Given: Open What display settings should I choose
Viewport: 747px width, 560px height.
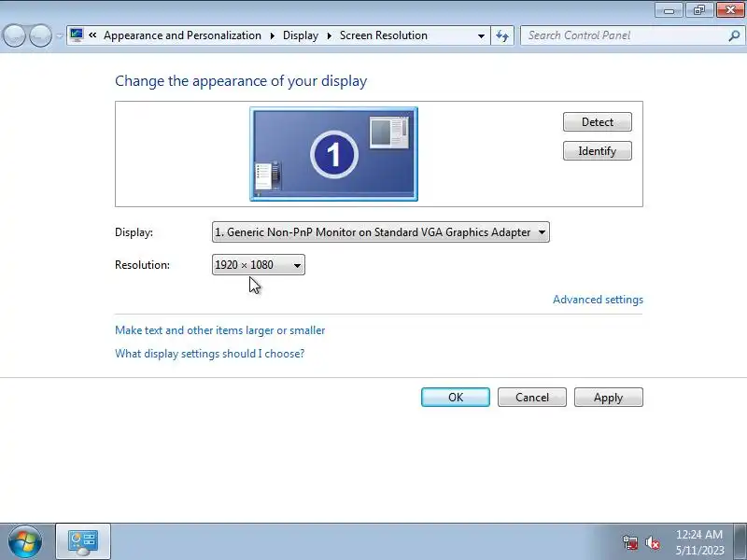Looking at the screenshot, I should click(x=209, y=354).
